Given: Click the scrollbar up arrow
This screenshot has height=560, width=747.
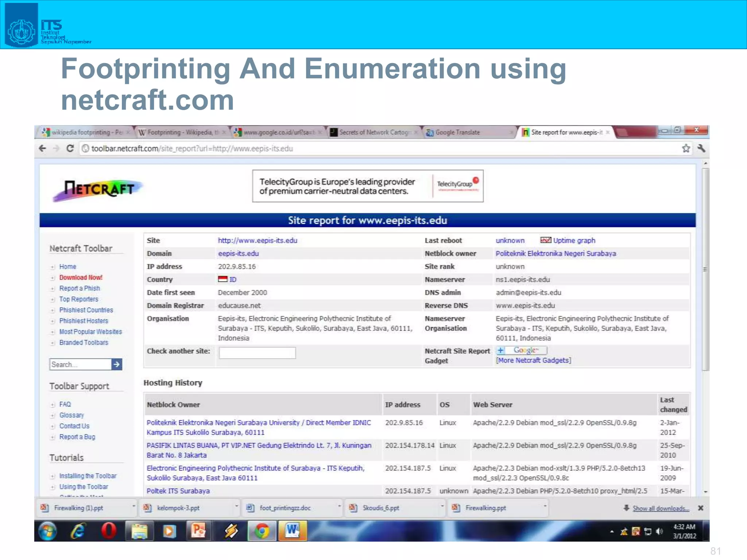Looking at the screenshot, I should [705, 163].
